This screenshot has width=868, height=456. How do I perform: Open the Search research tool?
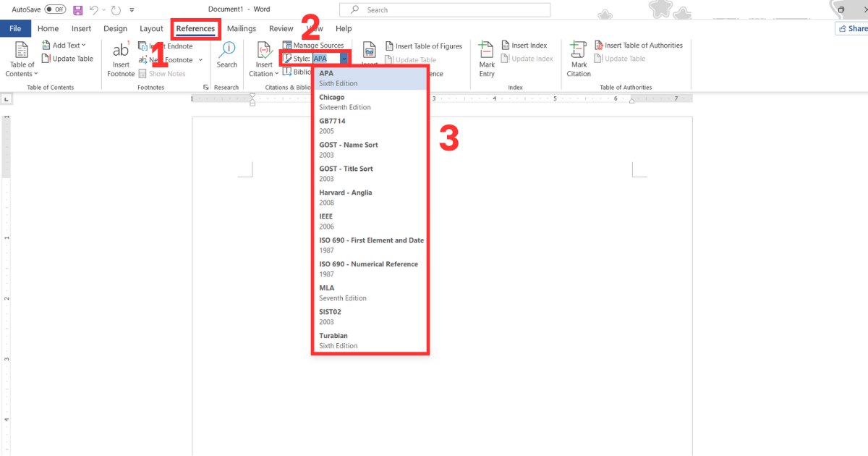click(227, 51)
